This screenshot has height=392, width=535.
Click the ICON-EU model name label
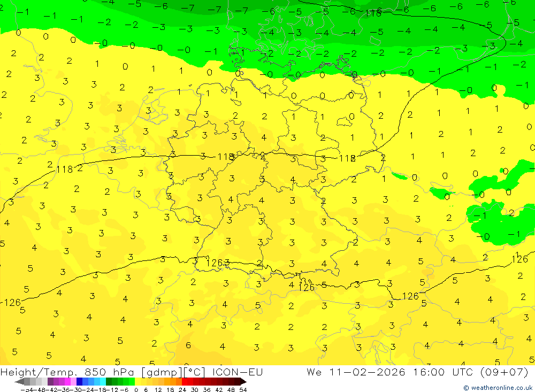(238, 372)
